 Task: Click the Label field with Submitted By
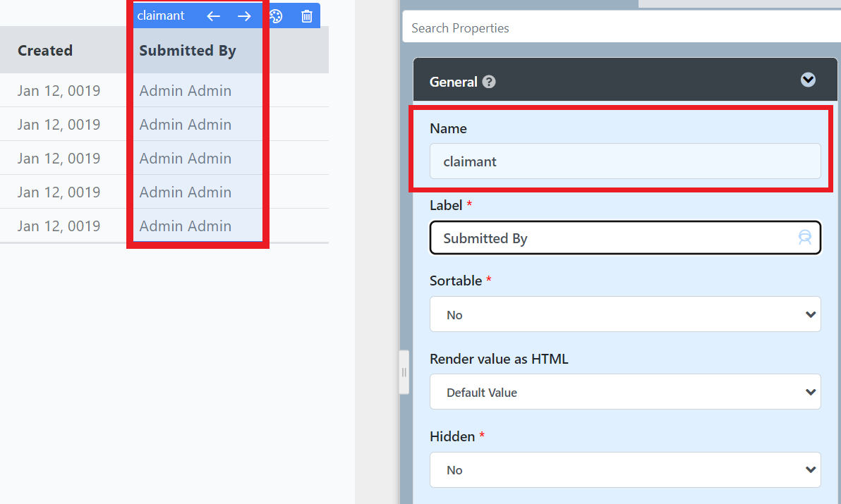pos(614,238)
